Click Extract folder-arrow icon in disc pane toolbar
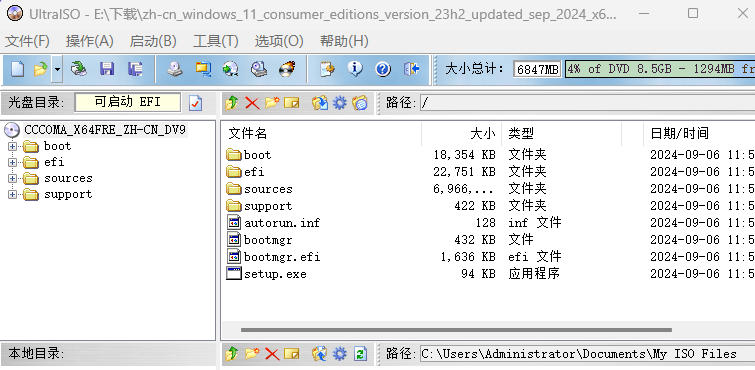 pyautogui.click(x=320, y=103)
